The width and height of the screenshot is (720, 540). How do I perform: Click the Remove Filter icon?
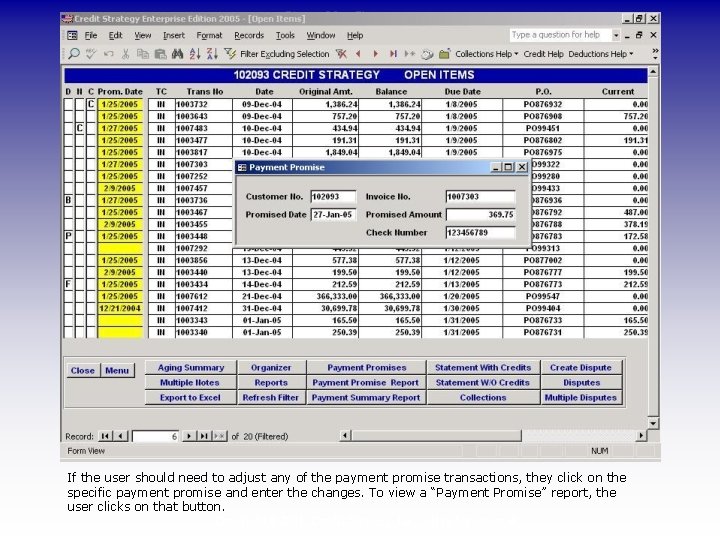(x=341, y=54)
